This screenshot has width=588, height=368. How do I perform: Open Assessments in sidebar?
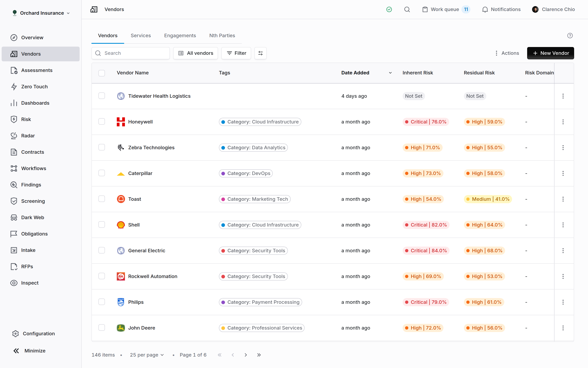pos(41,70)
